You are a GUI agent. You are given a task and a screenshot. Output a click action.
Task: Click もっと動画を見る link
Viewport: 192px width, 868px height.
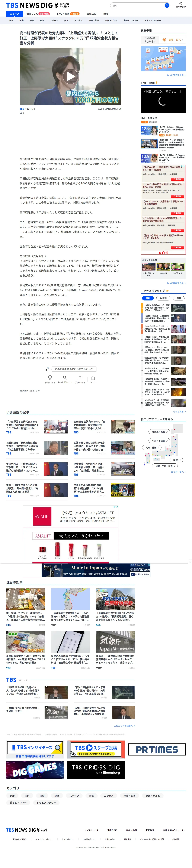[176, 283]
